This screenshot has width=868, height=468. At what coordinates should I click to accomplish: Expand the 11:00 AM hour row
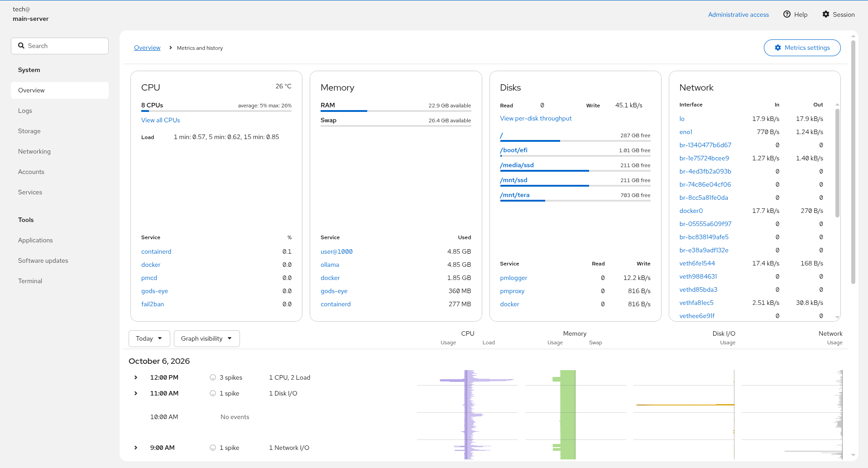coord(136,393)
